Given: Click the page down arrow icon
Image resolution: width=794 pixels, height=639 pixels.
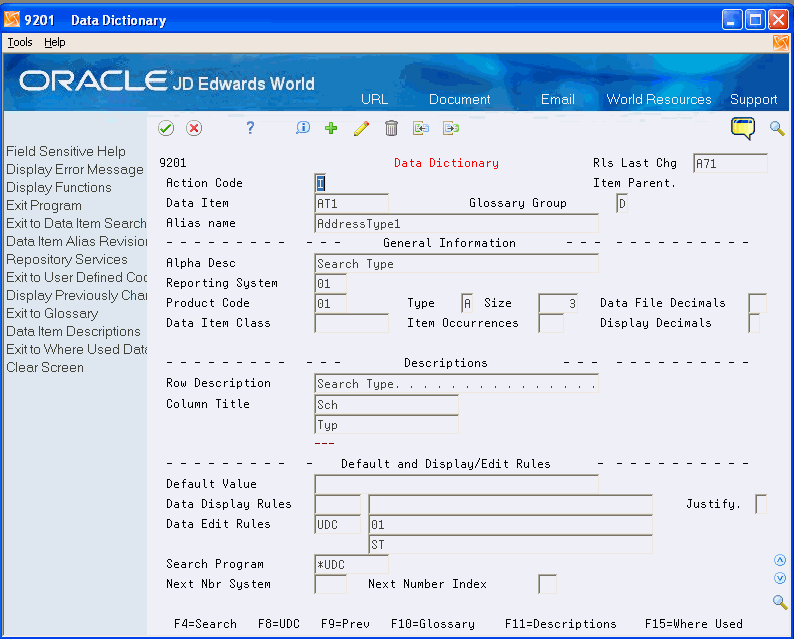Looking at the screenshot, I should (x=780, y=578).
